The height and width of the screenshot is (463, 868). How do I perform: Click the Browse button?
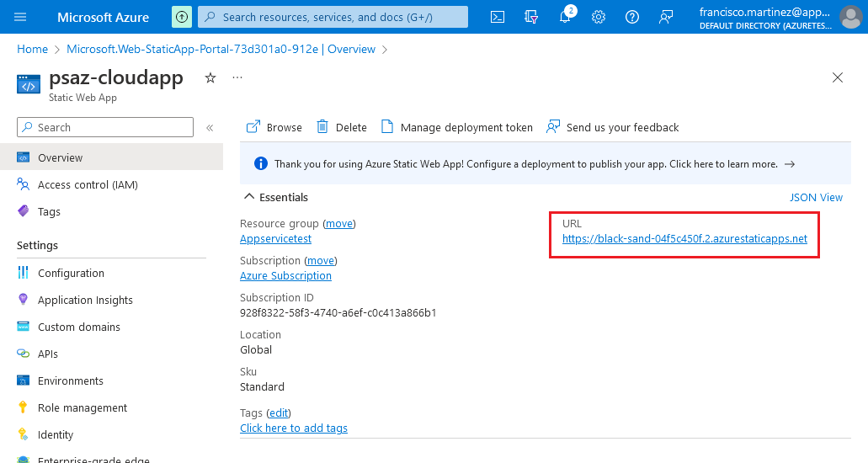274,127
